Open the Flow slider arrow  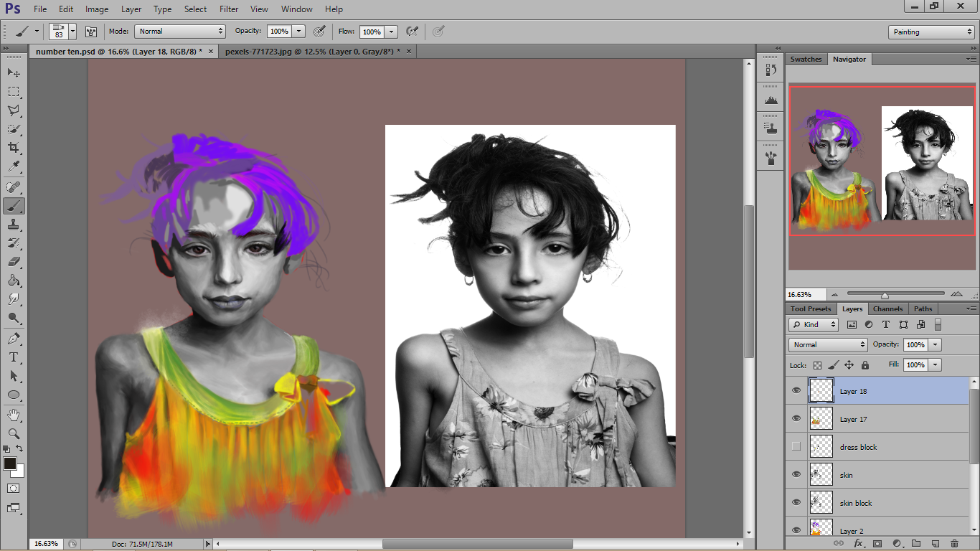pos(391,32)
